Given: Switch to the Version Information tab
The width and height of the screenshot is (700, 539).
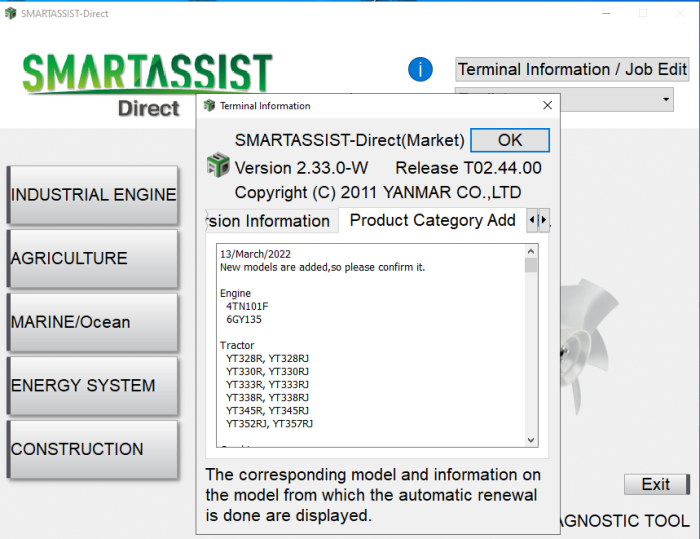Looking at the screenshot, I should coord(268,221).
